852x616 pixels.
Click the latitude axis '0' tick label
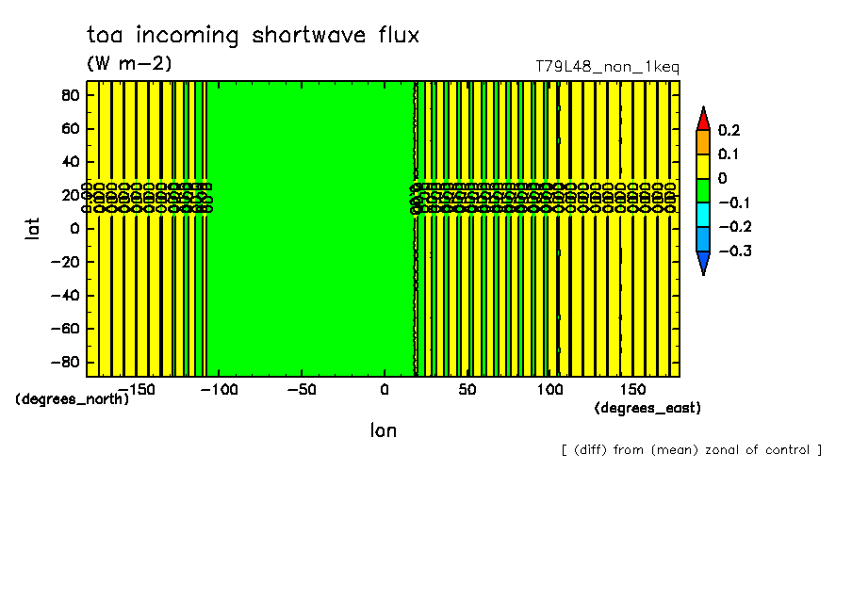75,229
